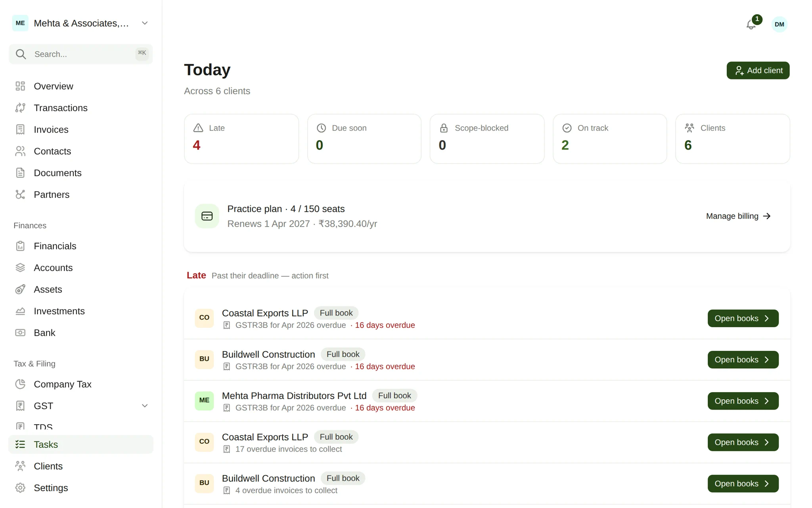
Task: Click the Late warning triangle icon
Action: coord(198,128)
